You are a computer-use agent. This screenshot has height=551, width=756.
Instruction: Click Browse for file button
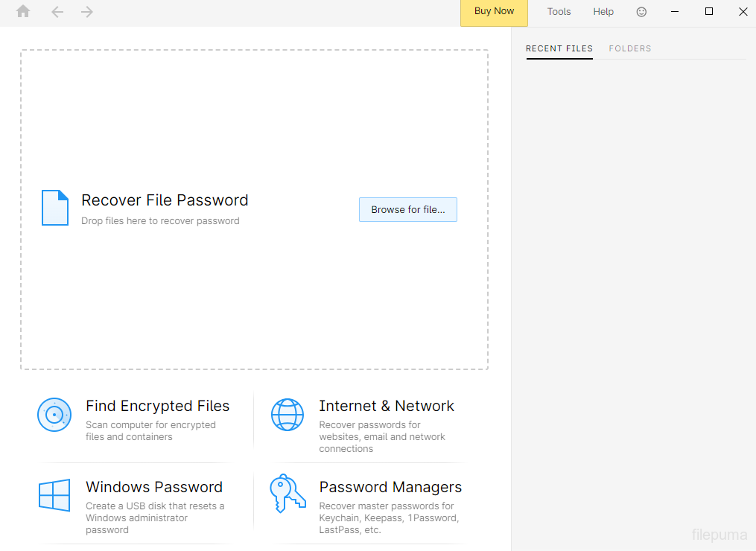pyautogui.click(x=408, y=210)
